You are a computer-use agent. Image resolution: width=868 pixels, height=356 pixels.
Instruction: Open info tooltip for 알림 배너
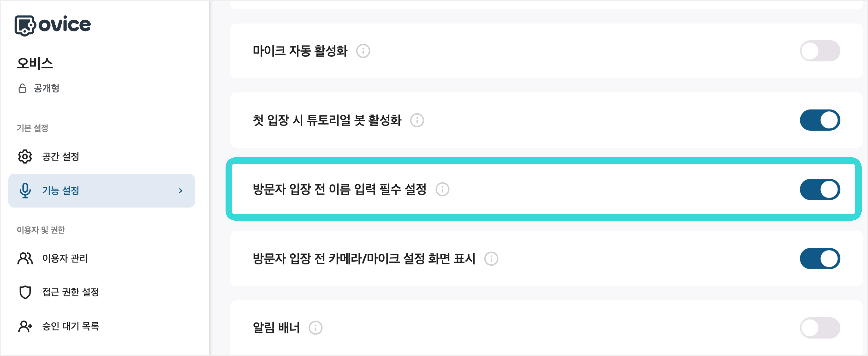point(316,327)
